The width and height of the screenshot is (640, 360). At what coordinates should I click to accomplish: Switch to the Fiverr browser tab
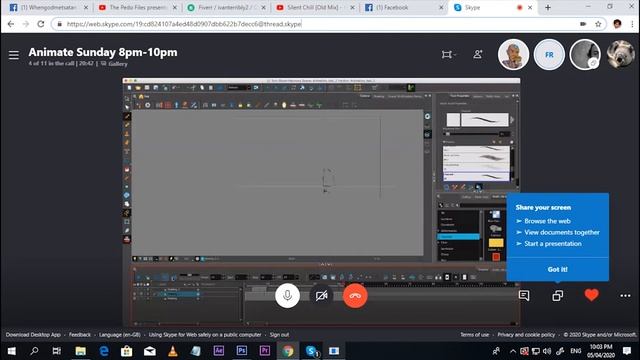click(225, 7)
